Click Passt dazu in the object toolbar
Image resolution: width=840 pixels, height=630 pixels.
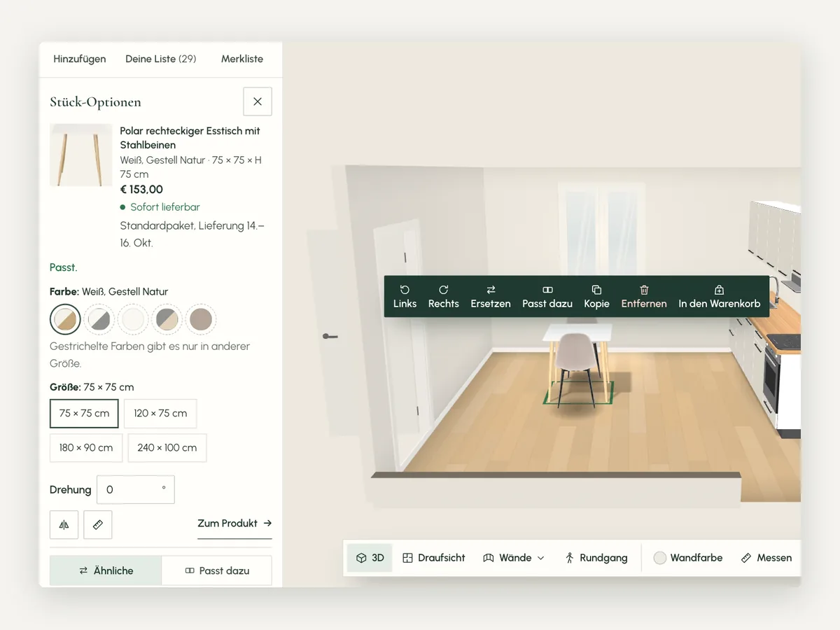pos(547,297)
